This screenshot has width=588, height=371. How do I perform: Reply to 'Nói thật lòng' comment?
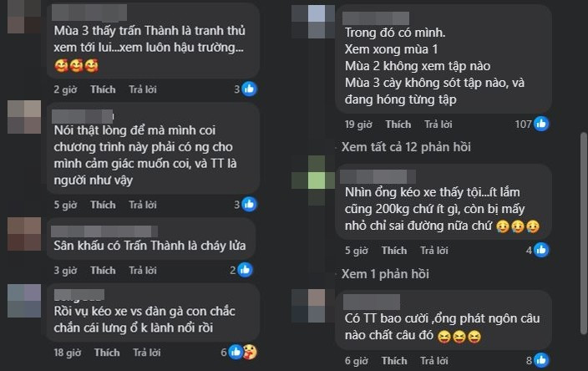(x=143, y=205)
